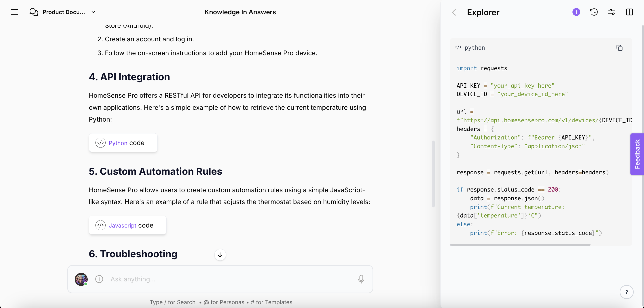Image resolution: width=644 pixels, height=308 pixels.
Task: Click the "# for Templates" hint
Action: [271, 302]
